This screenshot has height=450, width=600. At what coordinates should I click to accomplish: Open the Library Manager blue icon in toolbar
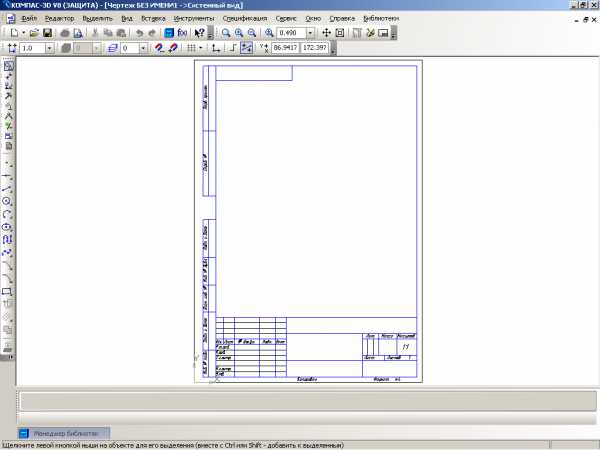tap(169, 33)
